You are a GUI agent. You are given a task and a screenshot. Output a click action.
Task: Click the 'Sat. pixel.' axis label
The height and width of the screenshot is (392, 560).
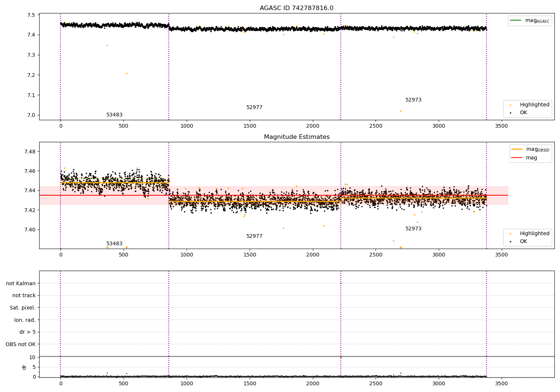pyautogui.click(x=23, y=308)
